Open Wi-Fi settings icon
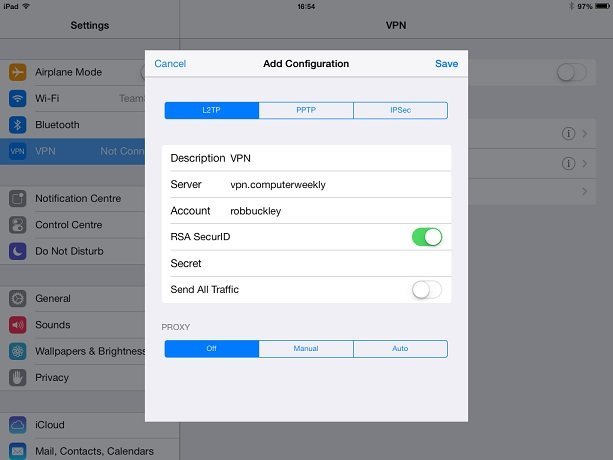 [x=17, y=98]
